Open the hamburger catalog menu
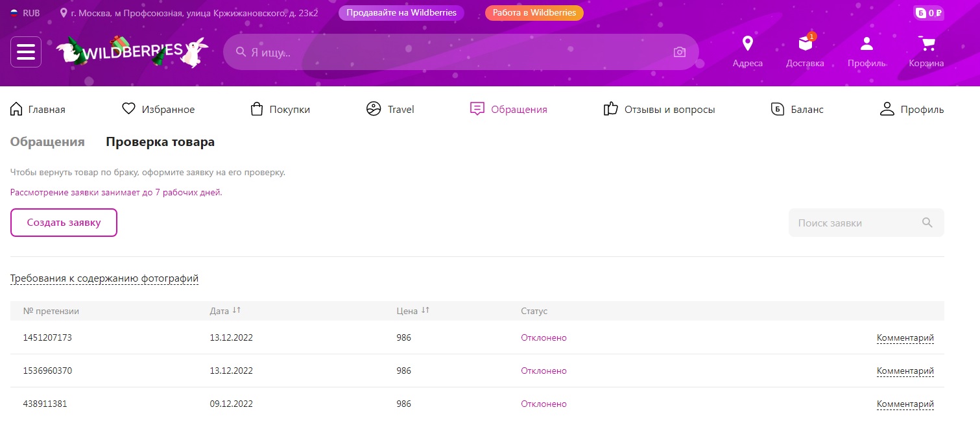 coord(26,52)
